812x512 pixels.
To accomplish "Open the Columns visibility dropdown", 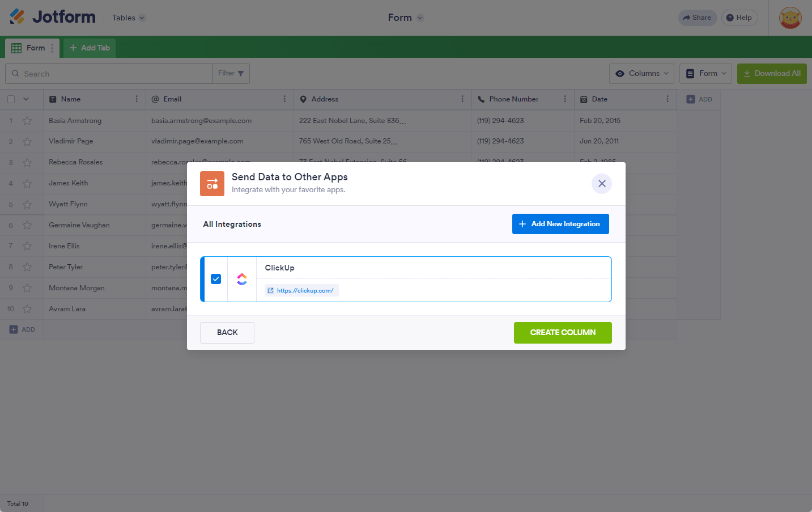I will (x=642, y=74).
